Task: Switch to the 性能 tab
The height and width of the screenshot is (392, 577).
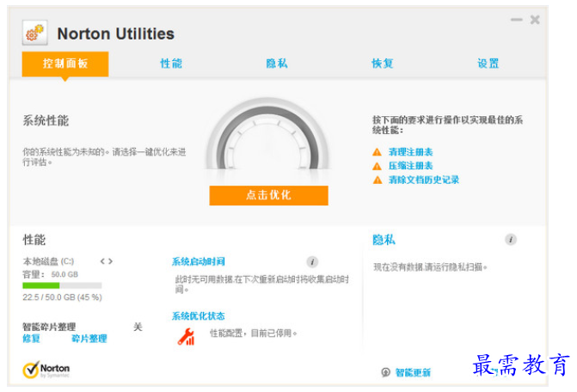Action: (x=171, y=64)
